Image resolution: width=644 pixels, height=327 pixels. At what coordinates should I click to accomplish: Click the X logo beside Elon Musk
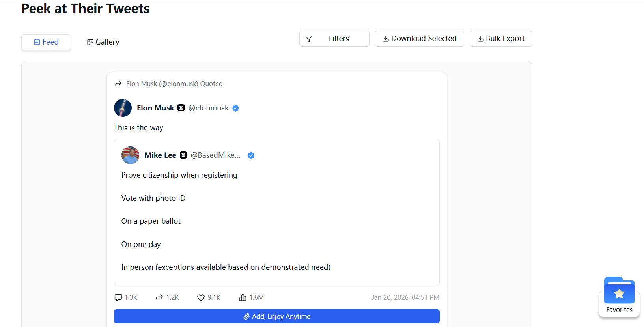click(x=181, y=108)
